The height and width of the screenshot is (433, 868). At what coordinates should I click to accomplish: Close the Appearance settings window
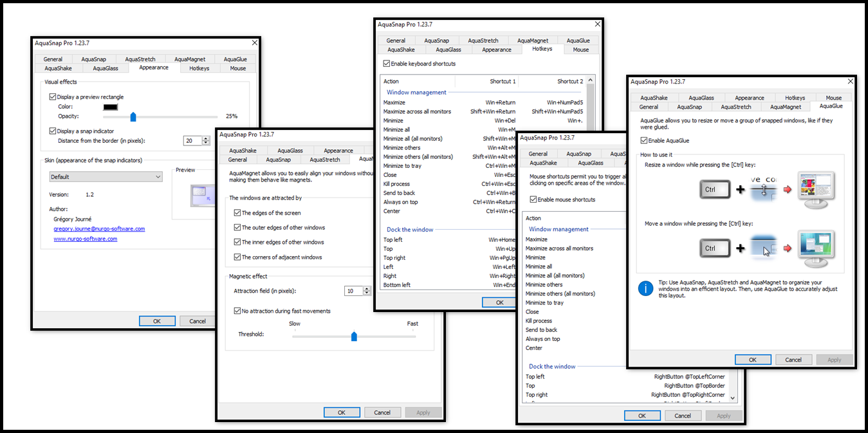click(254, 42)
